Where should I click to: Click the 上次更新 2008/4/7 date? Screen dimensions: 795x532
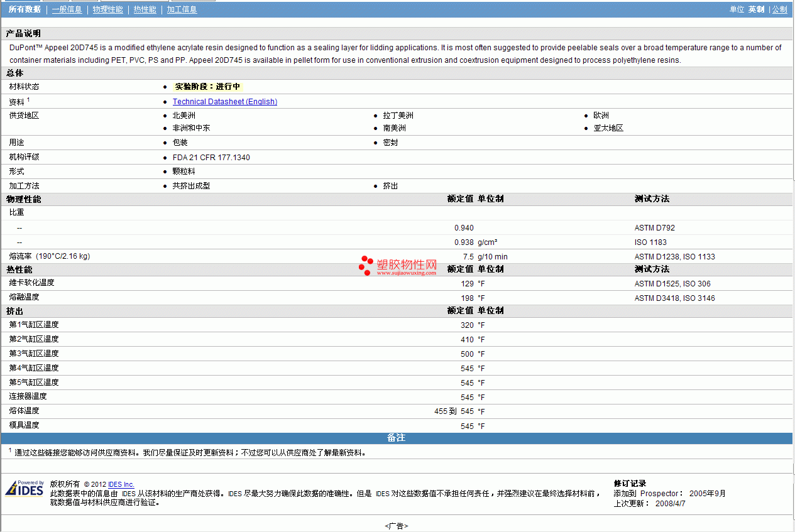[x=649, y=504]
